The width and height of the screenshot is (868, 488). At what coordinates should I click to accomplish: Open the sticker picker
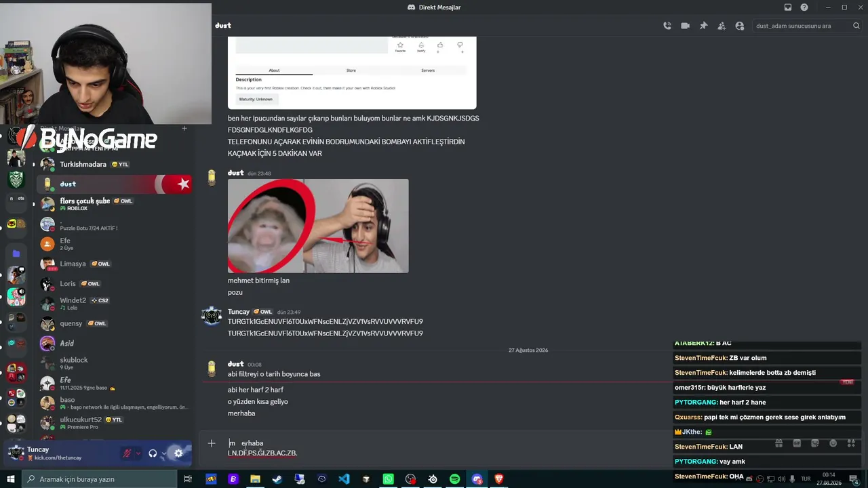tap(815, 443)
